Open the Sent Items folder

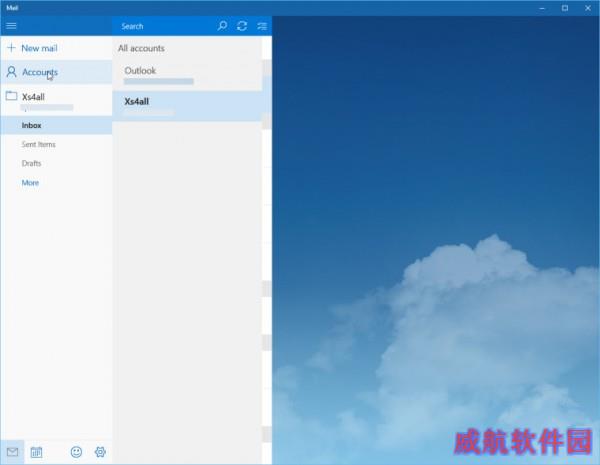pos(56,144)
